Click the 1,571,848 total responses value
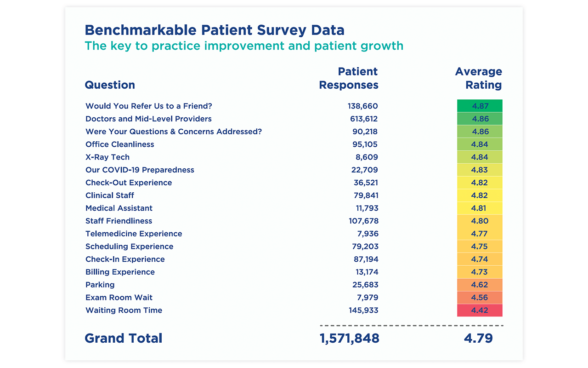 pos(349,338)
